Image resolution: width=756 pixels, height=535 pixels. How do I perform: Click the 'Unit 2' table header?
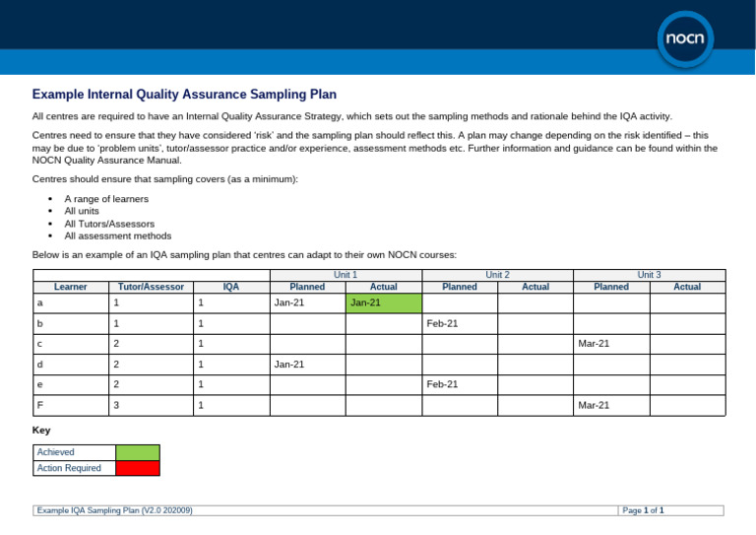497,275
